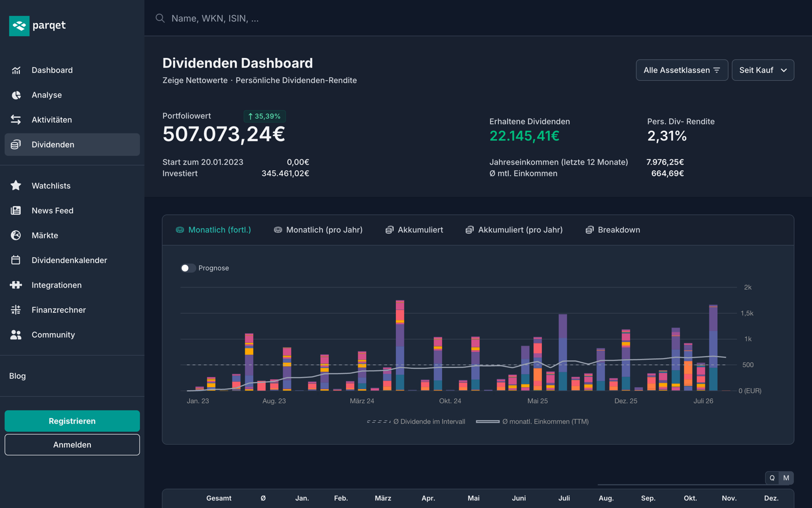The image size is (812, 508).
Task: Open Finanzrechner in the sidebar
Action: [x=72, y=310]
